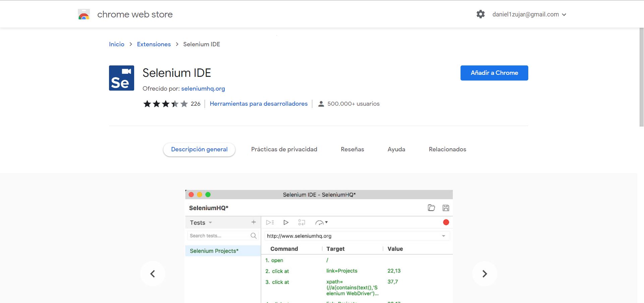
Task: Click the SeleniumHQ* project name in the preview
Action: pos(209,208)
